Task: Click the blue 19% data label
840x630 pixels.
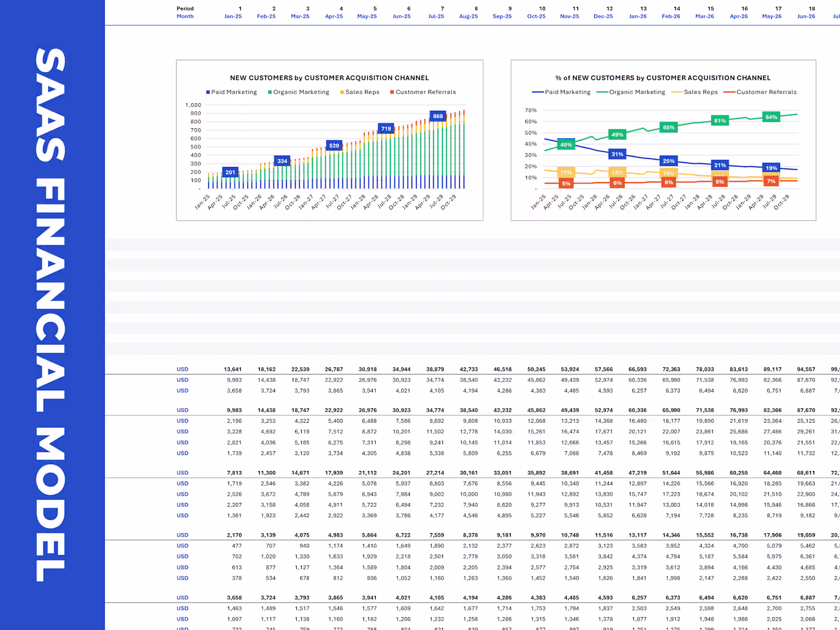Action: [772, 168]
